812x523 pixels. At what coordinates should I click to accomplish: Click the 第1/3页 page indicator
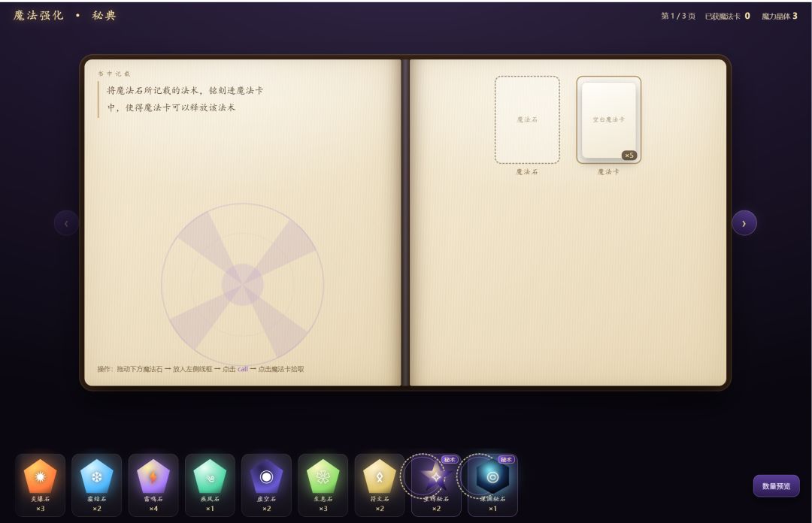coord(678,16)
